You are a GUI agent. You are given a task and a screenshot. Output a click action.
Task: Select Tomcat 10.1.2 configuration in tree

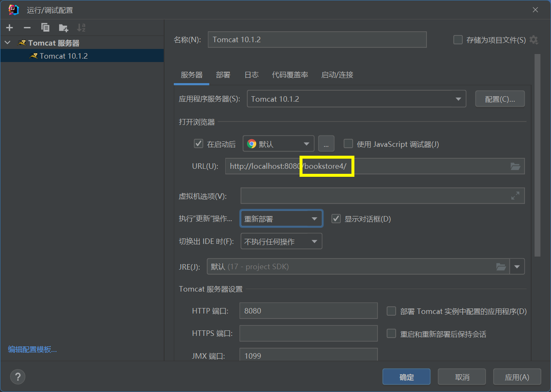82,56
